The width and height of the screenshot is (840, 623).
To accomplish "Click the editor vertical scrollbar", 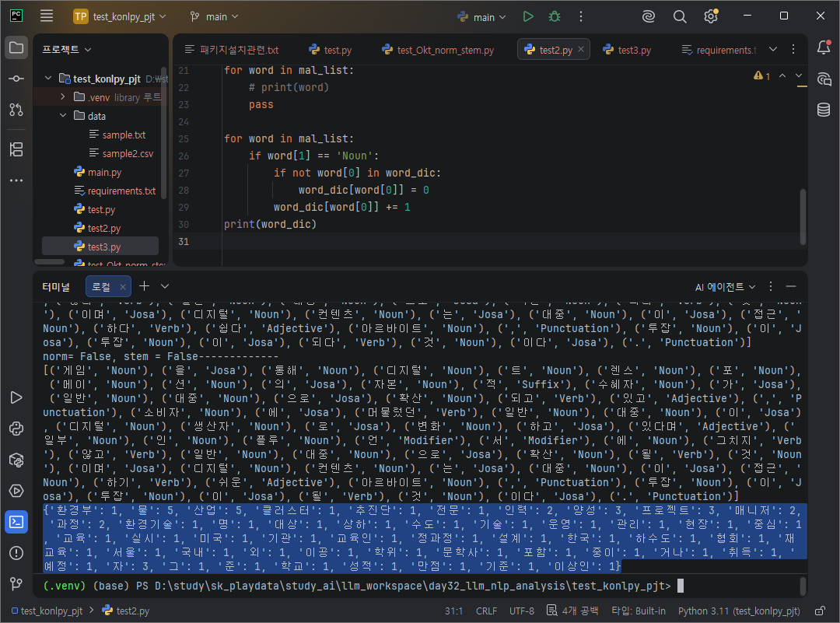I will (803, 216).
